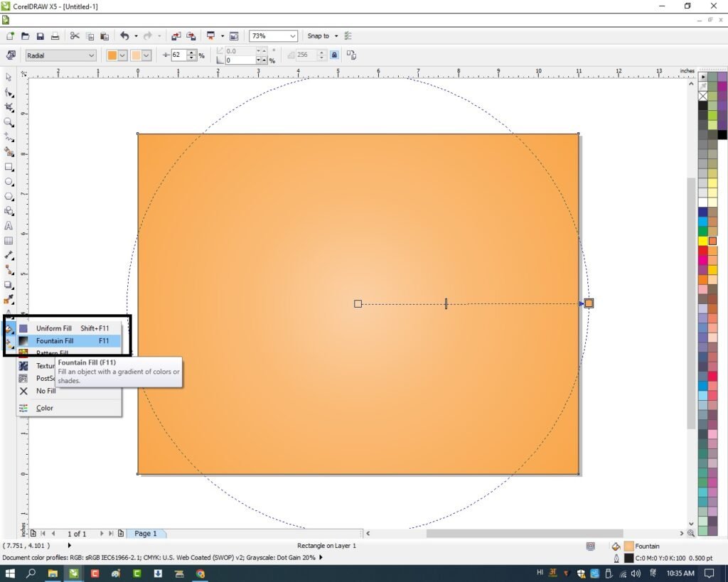
Task: Open the navigator zoom icon at the canvas corner
Action: [691, 533]
